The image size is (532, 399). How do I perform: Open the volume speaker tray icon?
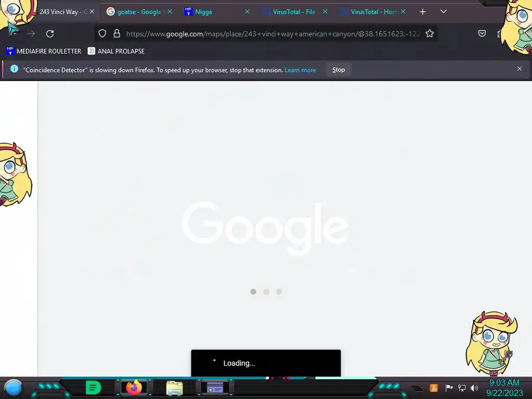point(474,388)
